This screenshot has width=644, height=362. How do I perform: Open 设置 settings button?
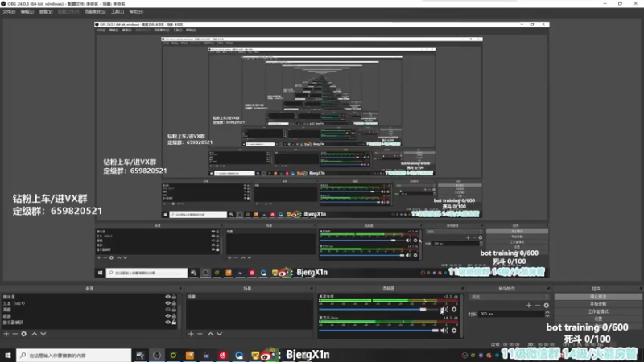tap(598, 319)
